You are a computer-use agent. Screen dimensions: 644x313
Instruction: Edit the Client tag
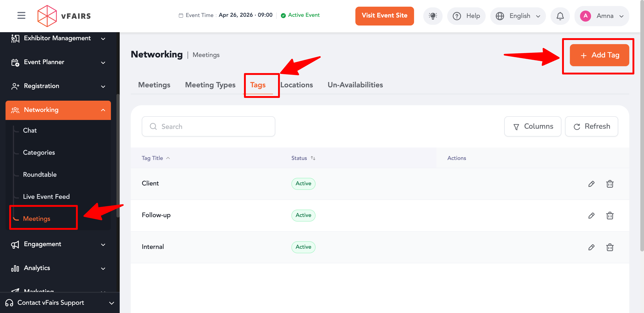pos(591,184)
